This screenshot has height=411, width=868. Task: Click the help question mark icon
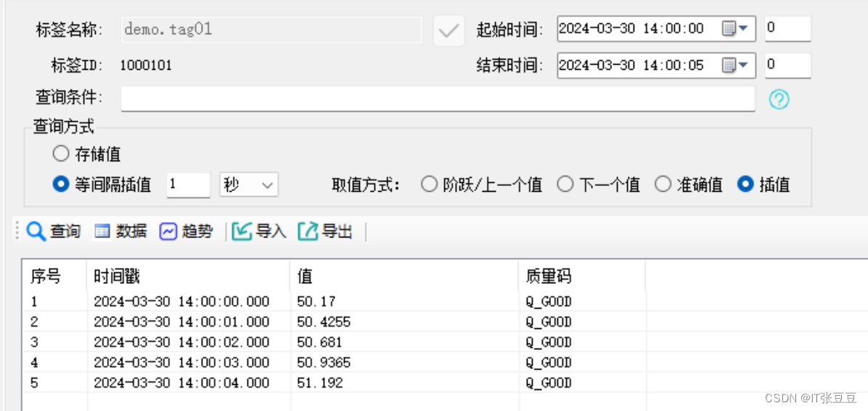coord(779,99)
